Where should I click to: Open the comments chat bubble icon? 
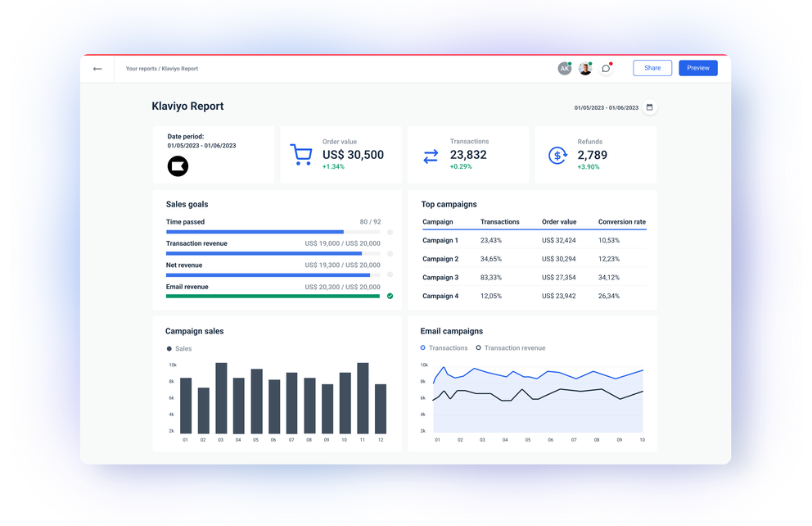[607, 68]
